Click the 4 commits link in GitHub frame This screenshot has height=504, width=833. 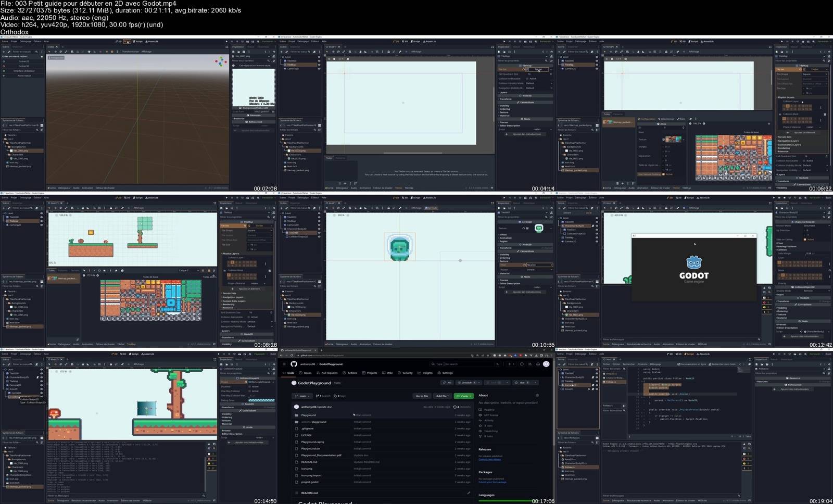coord(462,407)
